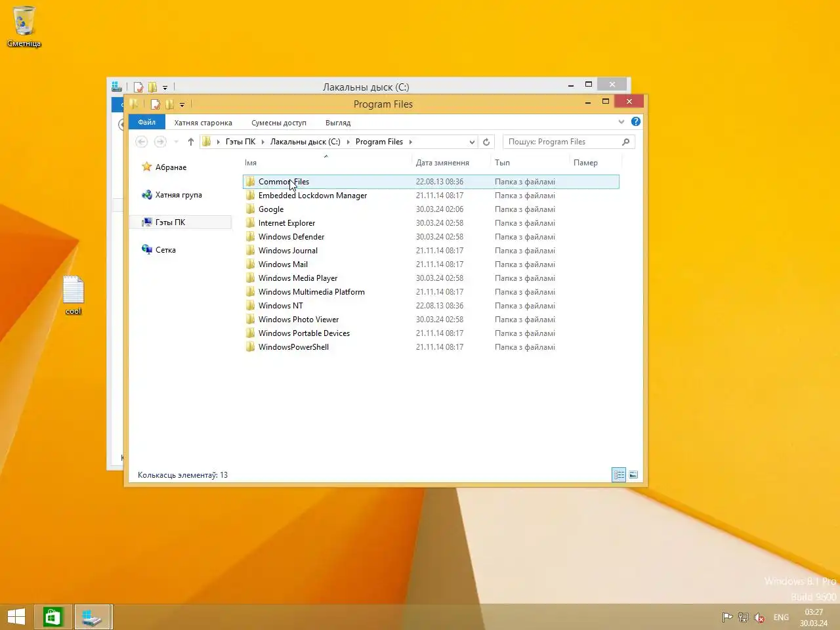Viewport: 840px width, 630px height.
Task: Open recent locations dropdown arrow
Action: coord(176,142)
